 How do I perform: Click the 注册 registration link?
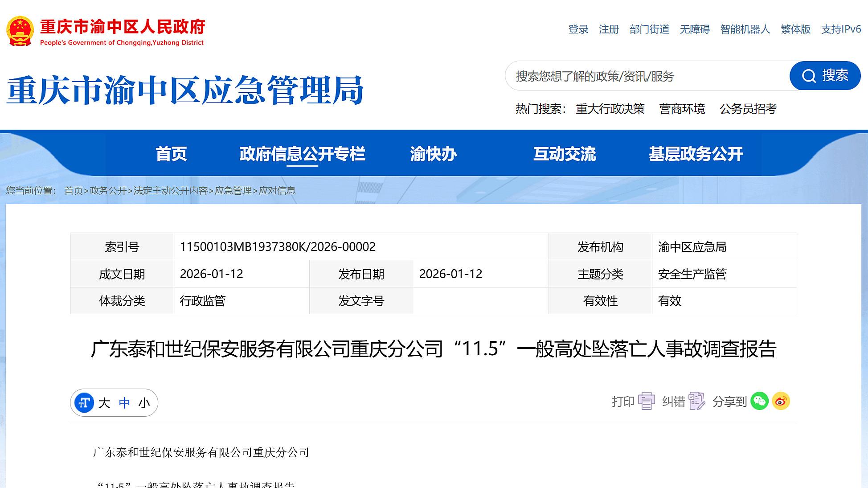(609, 29)
